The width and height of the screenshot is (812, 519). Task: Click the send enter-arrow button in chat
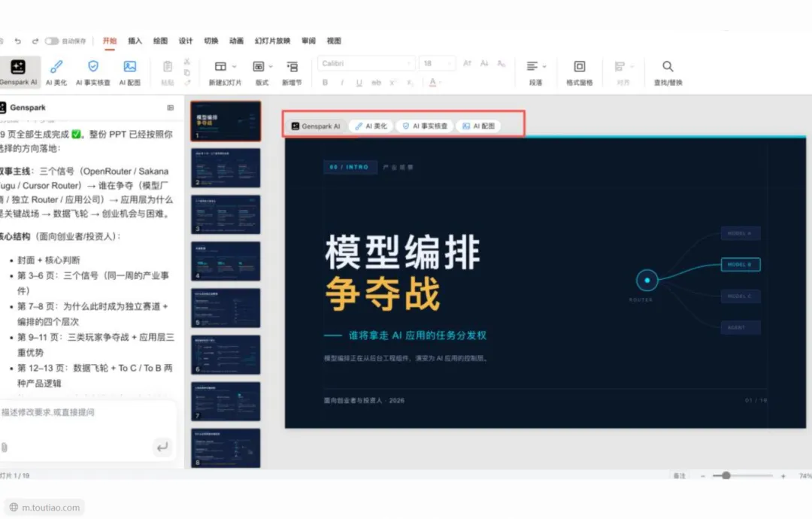[162, 447]
